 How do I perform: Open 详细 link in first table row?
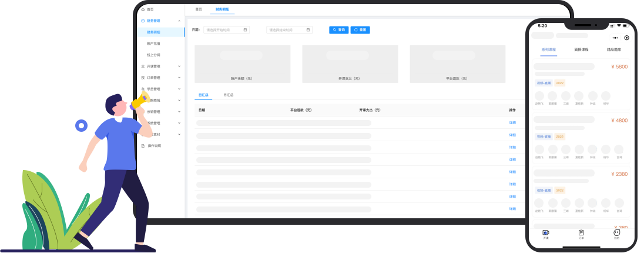pos(512,122)
